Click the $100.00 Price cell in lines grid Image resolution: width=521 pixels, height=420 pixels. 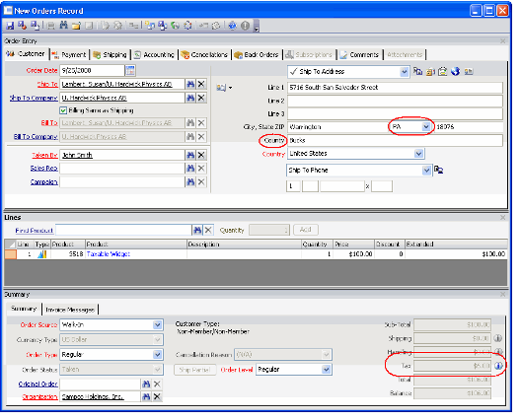(x=353, y=254)
